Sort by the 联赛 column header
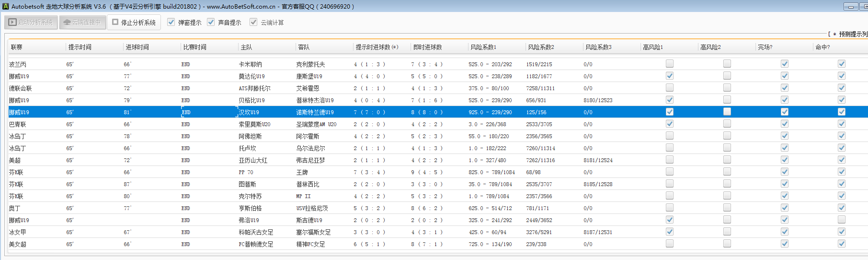868x260 pixels. click(x=17, y=47)
